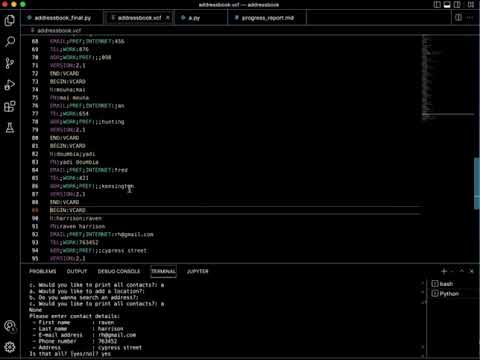Close the terminal panel
This screenshot has width=480, height=360.
[471, 271]
